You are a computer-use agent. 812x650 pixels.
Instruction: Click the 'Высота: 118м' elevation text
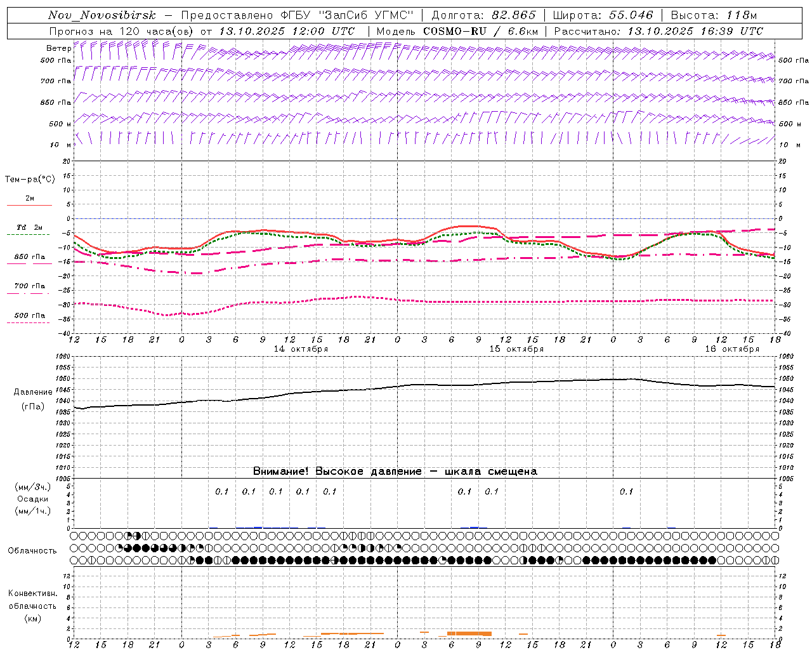pyautogui.click(x=714, y=15)
